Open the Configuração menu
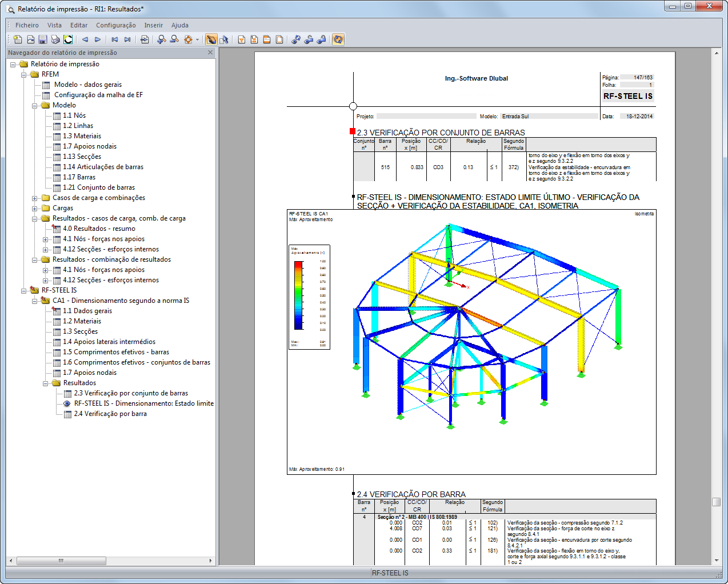 click(116, 25)
